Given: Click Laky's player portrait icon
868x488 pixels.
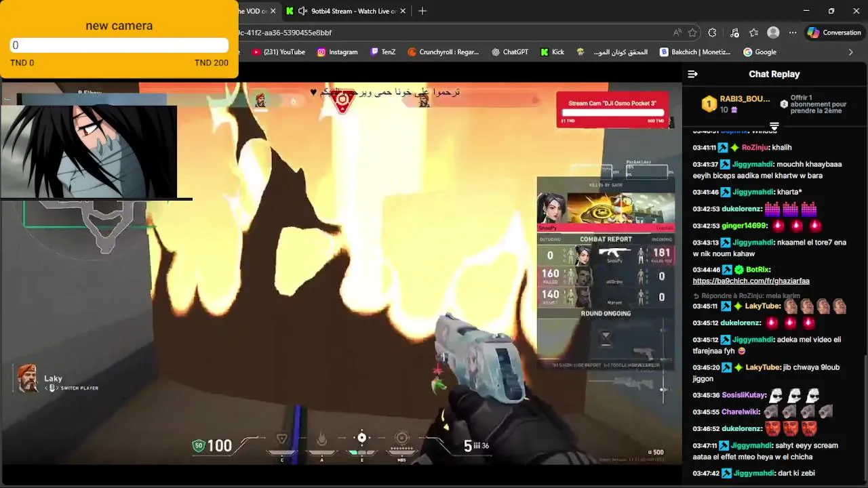Looking at the screenshot, I should pyautogui.click(x=28, y=378).
